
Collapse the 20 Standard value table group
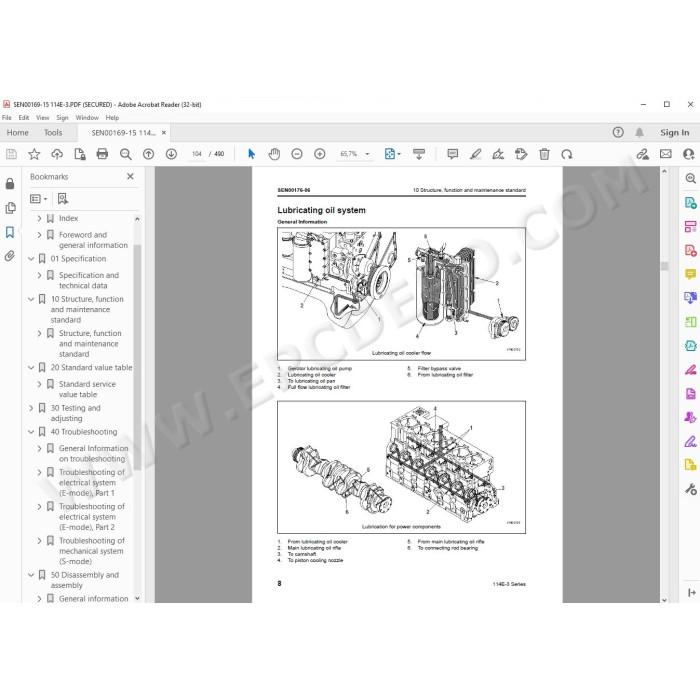pos(31,368)
